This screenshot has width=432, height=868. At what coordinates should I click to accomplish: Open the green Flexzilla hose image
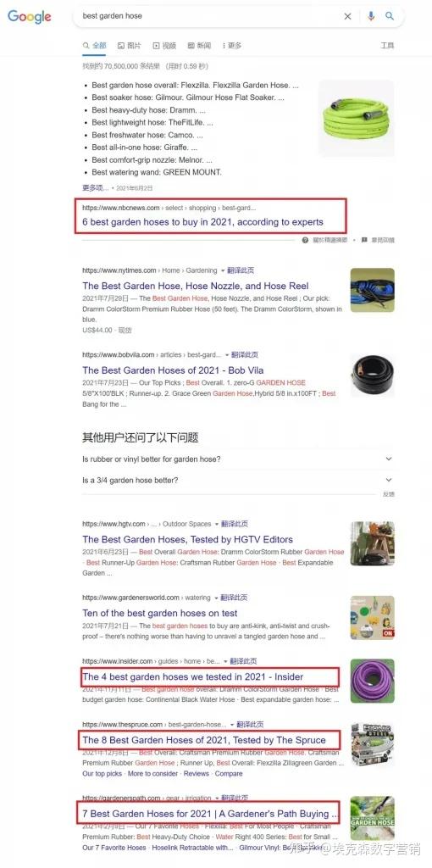[x=357, y=118]
